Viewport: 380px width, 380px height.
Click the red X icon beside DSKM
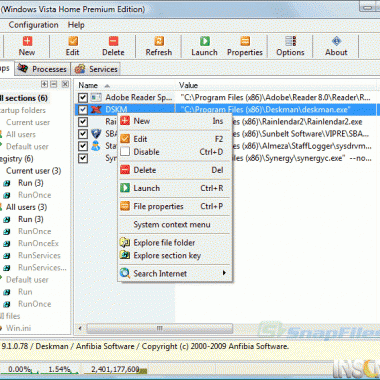pos(96,109)
